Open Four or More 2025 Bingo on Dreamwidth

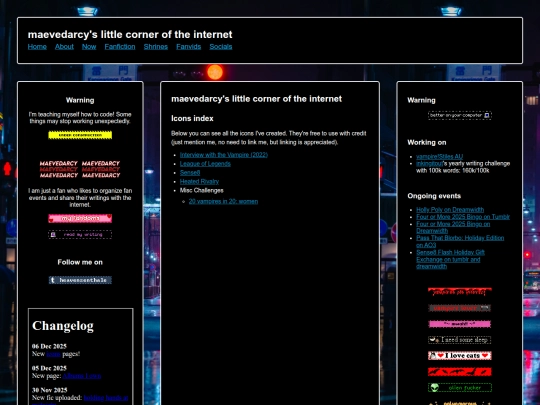453,227
